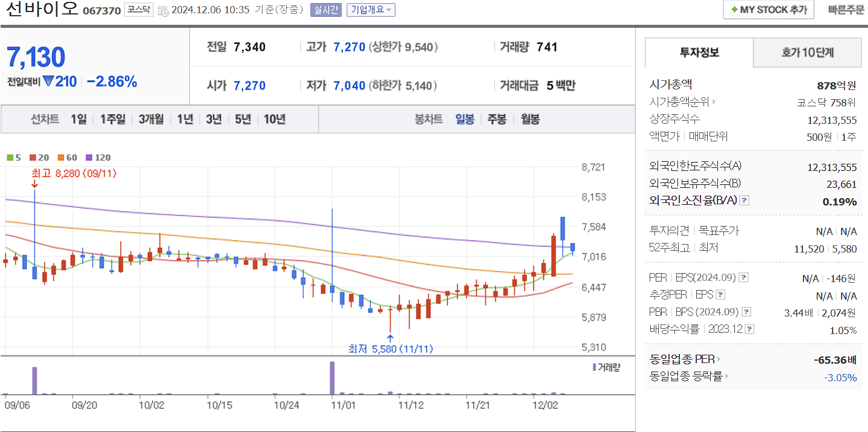Click the 상장주식수 value 12,313,555
Screen dimensions: 868x432
click(x=832, y=120)
